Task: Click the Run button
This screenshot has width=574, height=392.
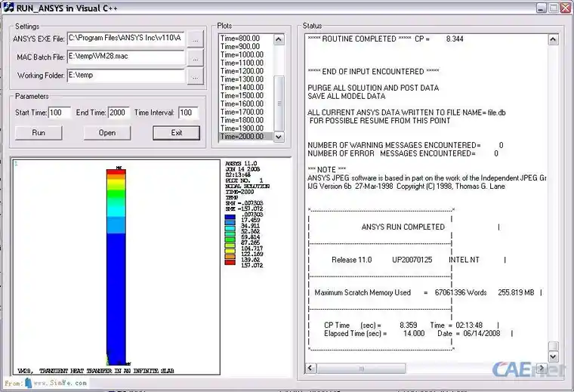Action: click(x=39, y=133)
